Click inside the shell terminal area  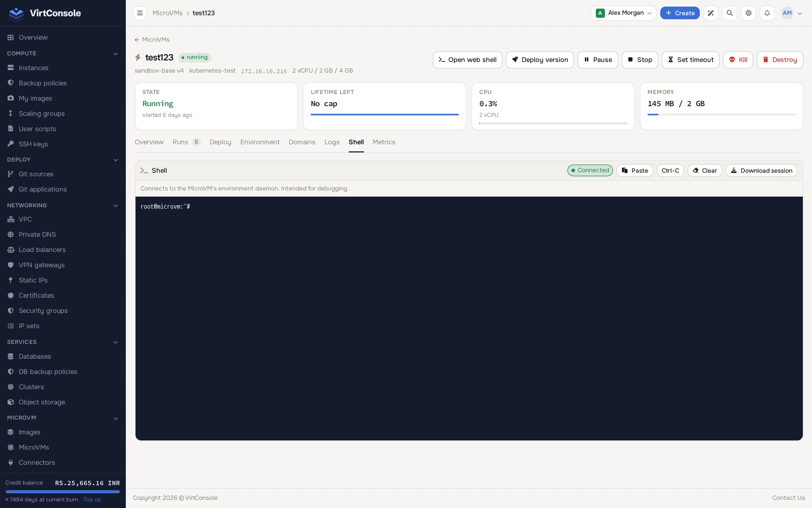(x=469, y=318)
